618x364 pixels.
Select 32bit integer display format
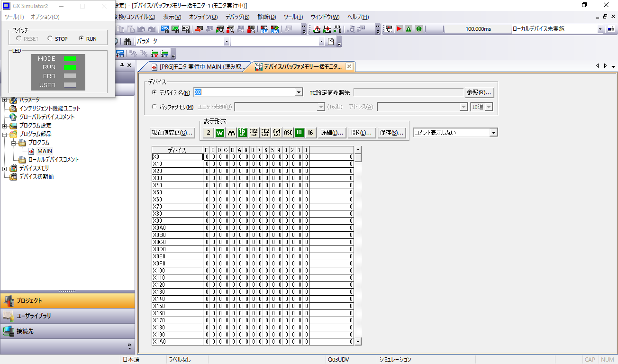[254, 133]
